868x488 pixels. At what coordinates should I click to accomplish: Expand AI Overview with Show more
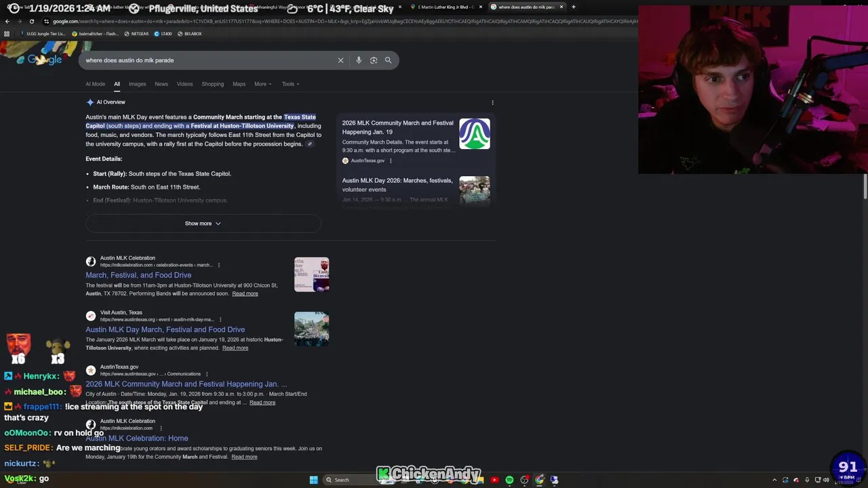point(203,224)
